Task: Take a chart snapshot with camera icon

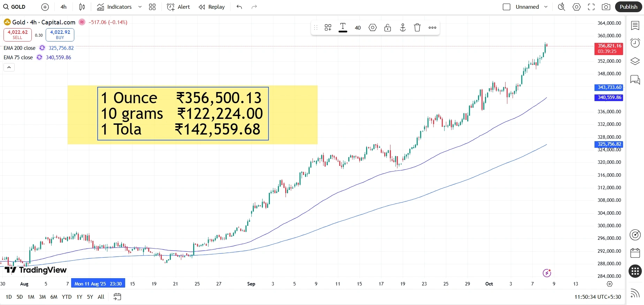Action: pos(606,7)
